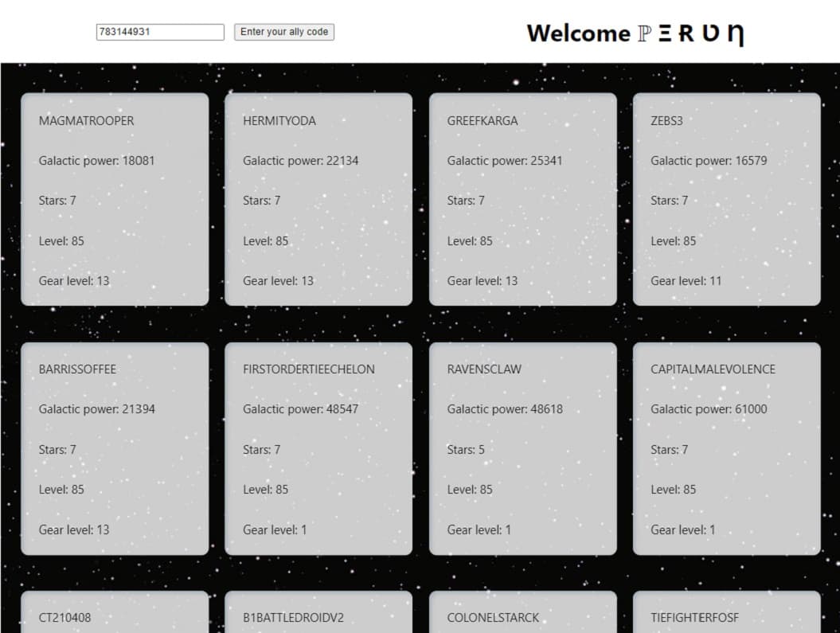Viewport: 840px width, 633px height.
Task: Click the CT210408 card title
Action: (64, 618)
